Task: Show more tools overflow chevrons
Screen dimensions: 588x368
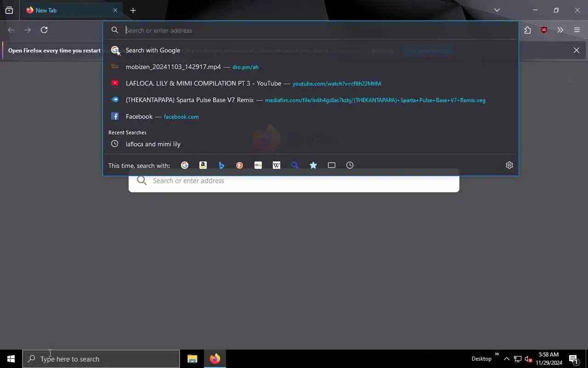Action: pos(560,30)
